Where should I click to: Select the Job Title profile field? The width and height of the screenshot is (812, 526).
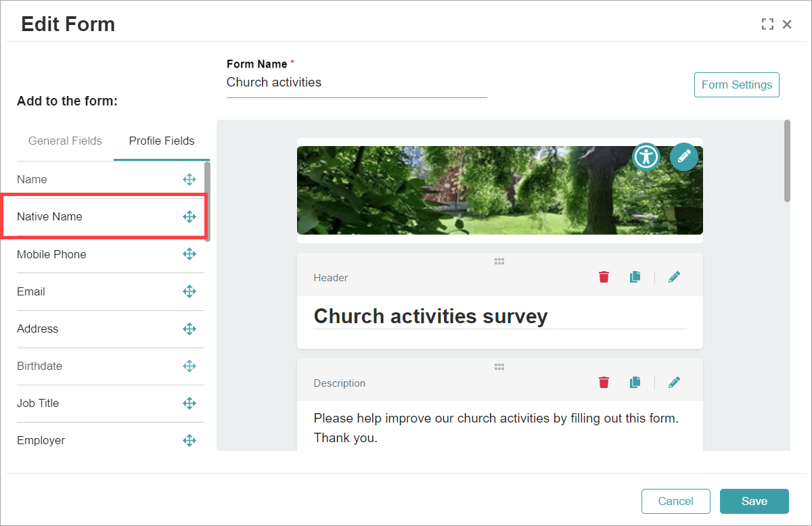[x=110, y=404]
